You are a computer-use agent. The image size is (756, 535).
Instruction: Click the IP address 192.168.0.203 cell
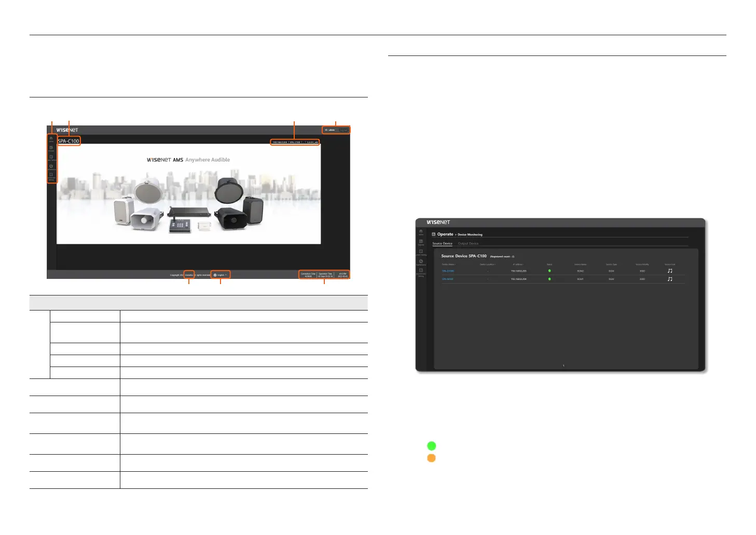click(x=518, y=271)
